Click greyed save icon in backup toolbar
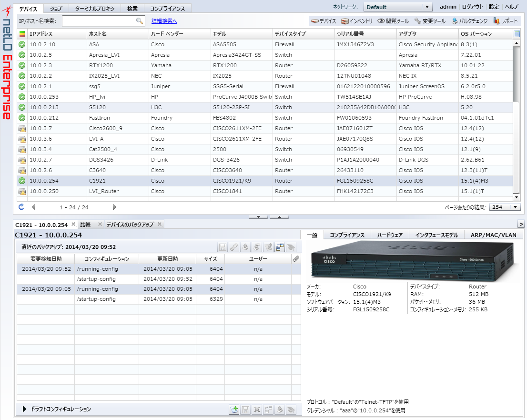This screenshot has height=420, width=527. pyautogui.click(x=223, y=247)
